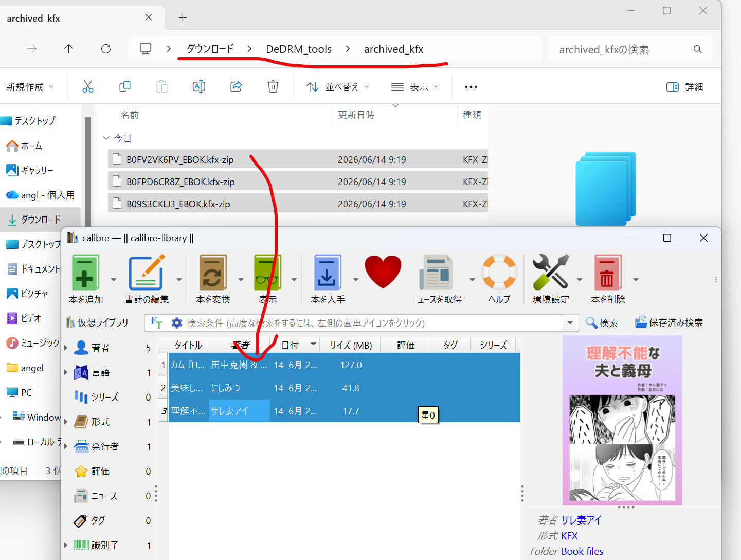Select シリーズ in calibre tag browser
Screen dimensions: 741x560
tap(105, 397)
